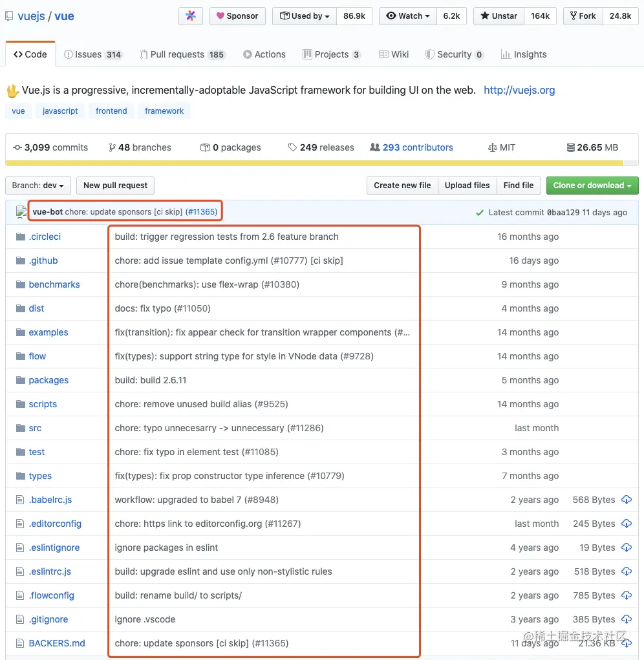The width and height of the screenshot is (644, 660).
Task: Open the examples folder
Action: pyautogui.click(x=48, y=332)
